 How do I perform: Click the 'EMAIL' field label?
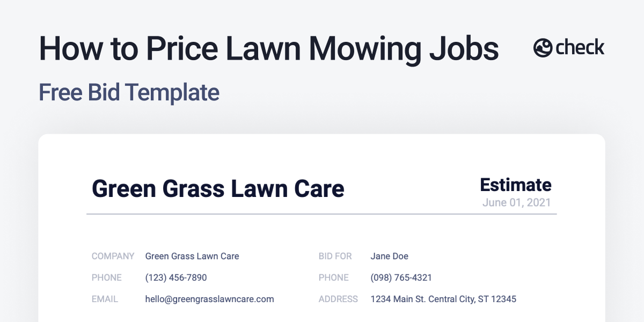(105, 299)
